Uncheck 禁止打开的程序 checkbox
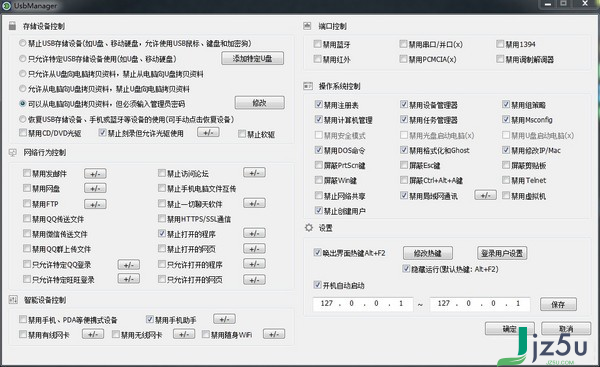 point(162,233)
